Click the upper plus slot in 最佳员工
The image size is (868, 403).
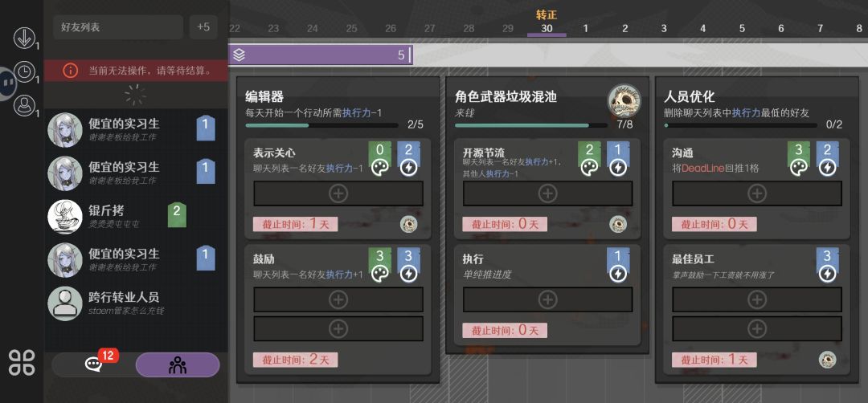[x=757, y=299]
